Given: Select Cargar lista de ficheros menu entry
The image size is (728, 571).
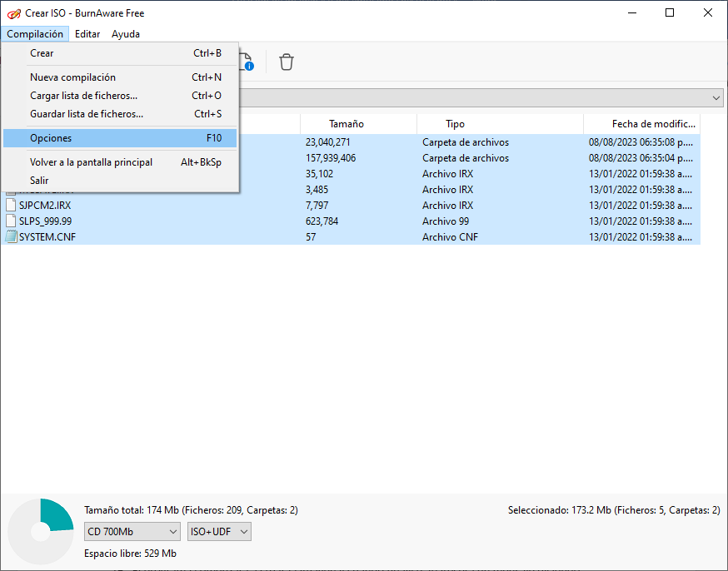Looking at the screenshot, I should [x=120, y=96].
